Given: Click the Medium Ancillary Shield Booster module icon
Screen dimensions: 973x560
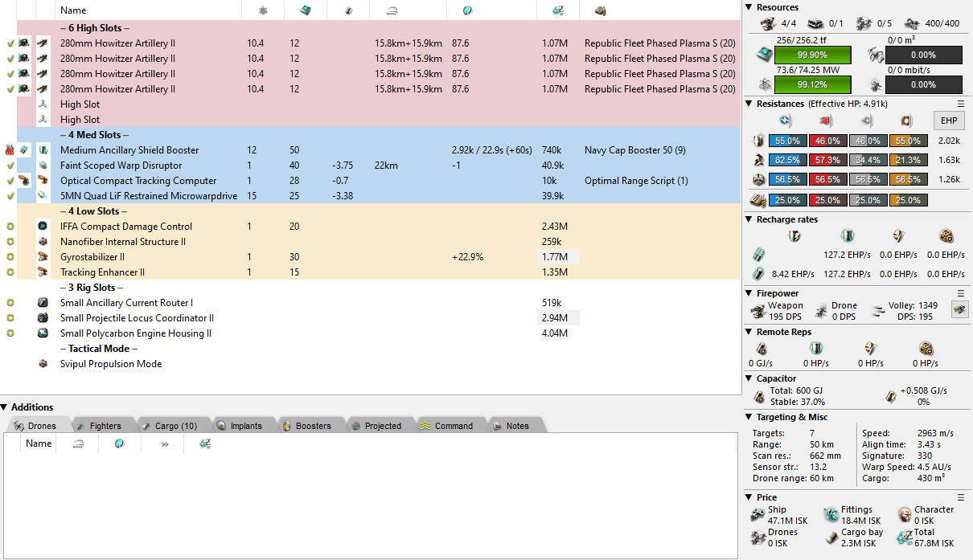Looking at the screenshot, I should pyautogui.click(x=43, y=150).
